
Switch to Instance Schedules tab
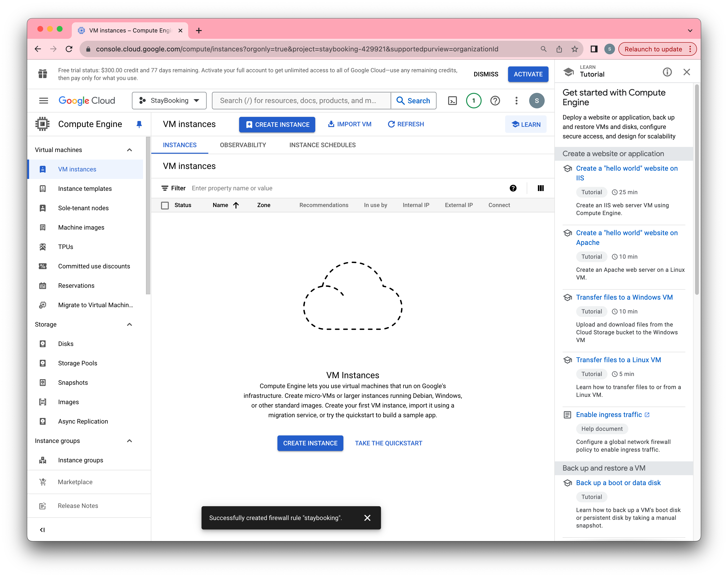click(x=322, y=145)
